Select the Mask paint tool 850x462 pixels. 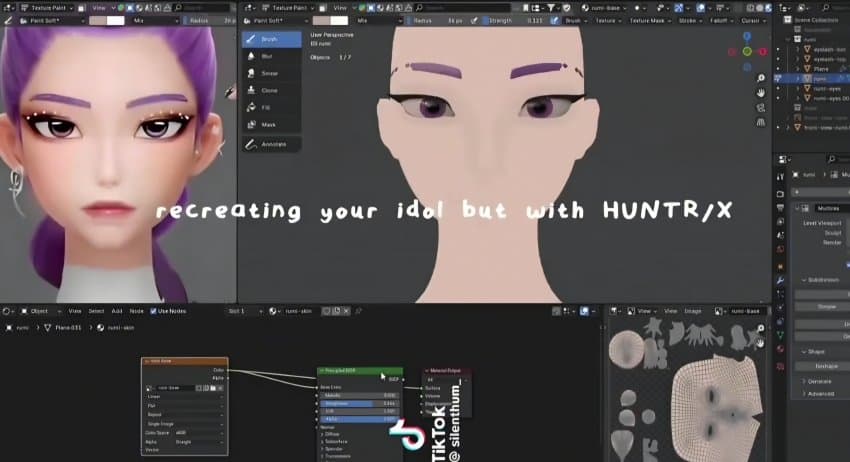(x=268, y=125)
